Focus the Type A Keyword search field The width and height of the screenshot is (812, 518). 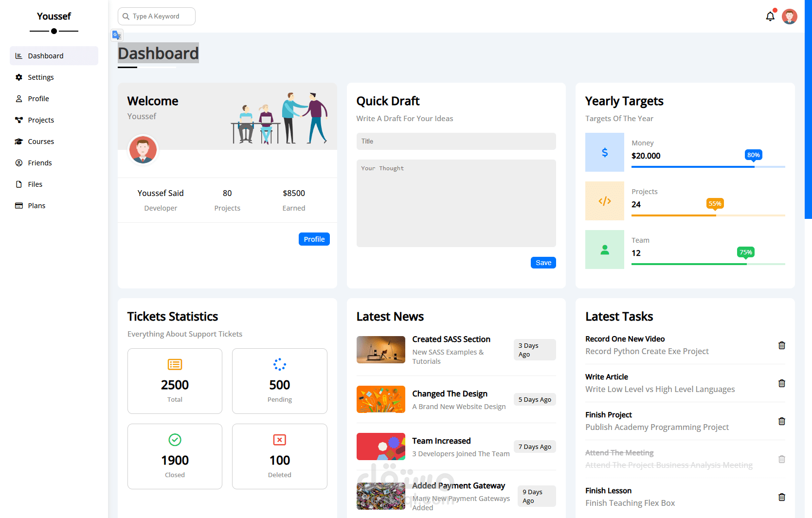[x=157, y=17]
